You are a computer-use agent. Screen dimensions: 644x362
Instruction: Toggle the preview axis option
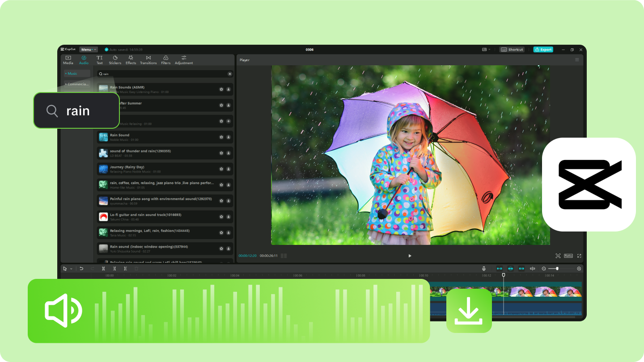(532, 269)
